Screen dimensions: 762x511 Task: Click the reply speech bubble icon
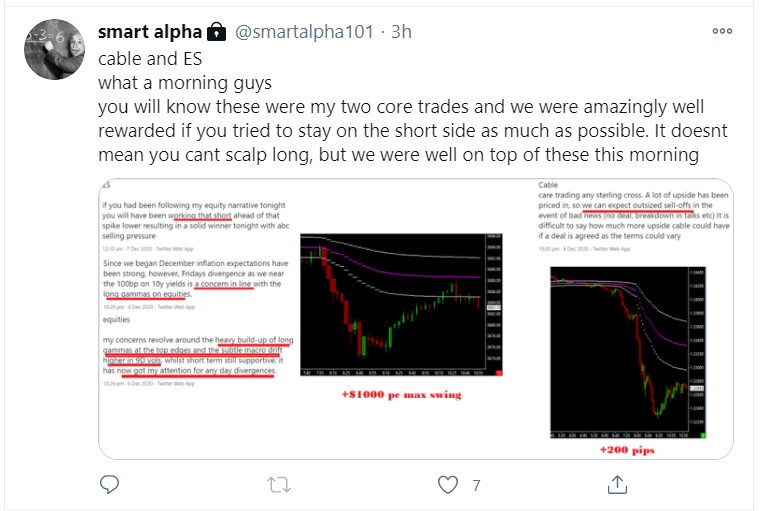112,485
